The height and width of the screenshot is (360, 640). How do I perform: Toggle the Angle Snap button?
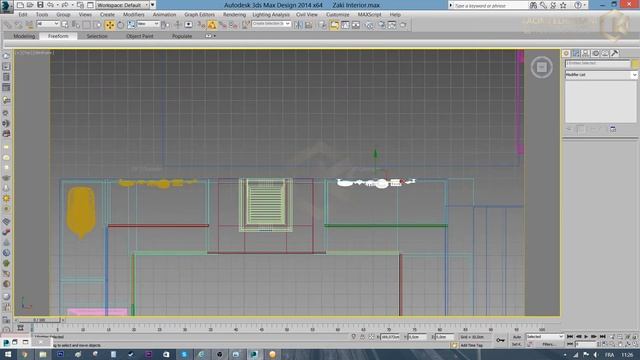(x=212, y=25)
